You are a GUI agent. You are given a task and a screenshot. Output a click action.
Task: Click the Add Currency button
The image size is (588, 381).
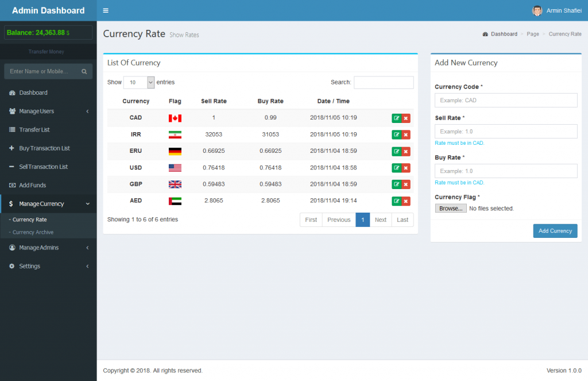[x=555, y=231]
